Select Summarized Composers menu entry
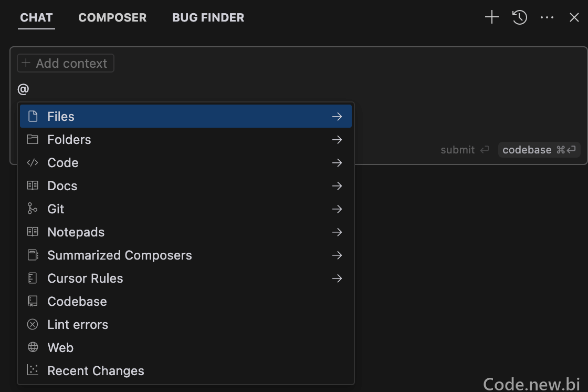Viewport: 588px width, 392px height. [x=186, y=255]
